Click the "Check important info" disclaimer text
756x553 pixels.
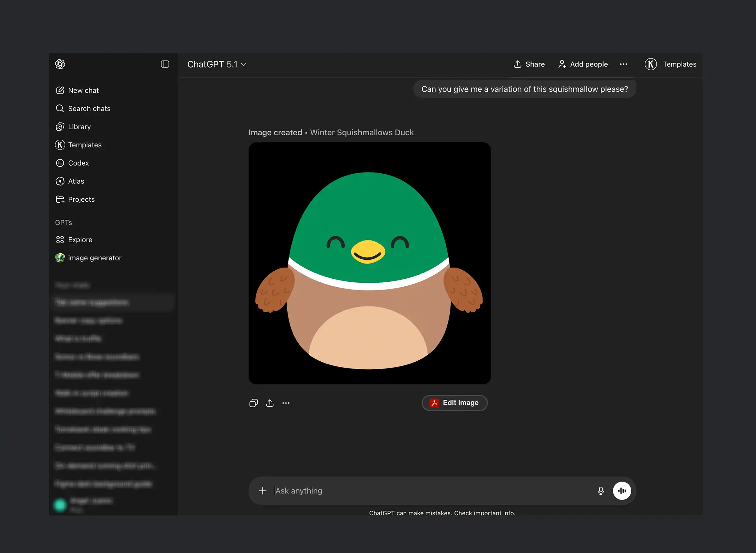click(x=485, y=513)
